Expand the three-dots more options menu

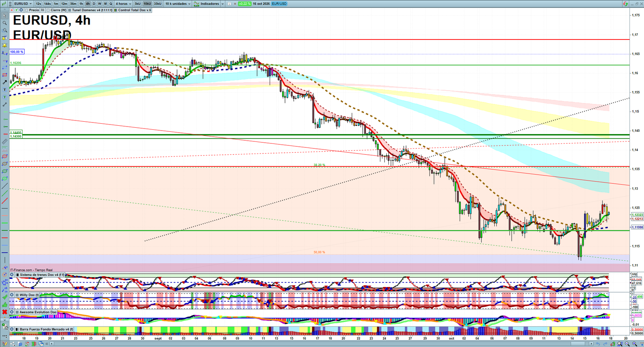[4, 336]
